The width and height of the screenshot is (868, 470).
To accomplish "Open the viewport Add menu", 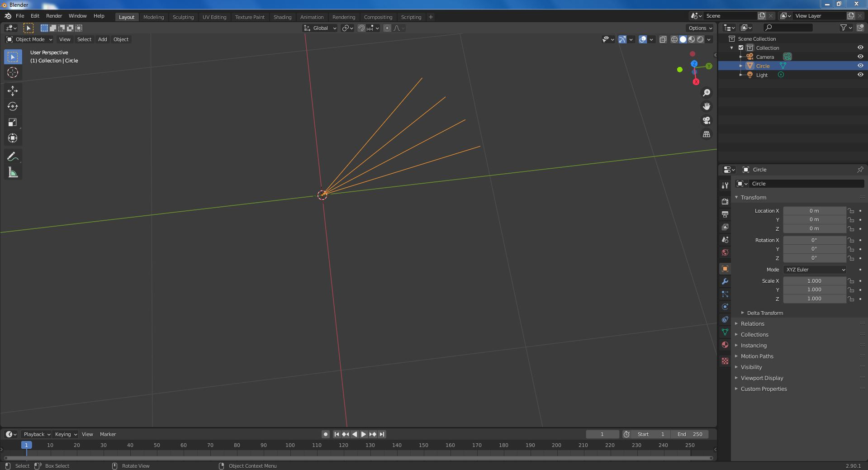I will (103, 39).
